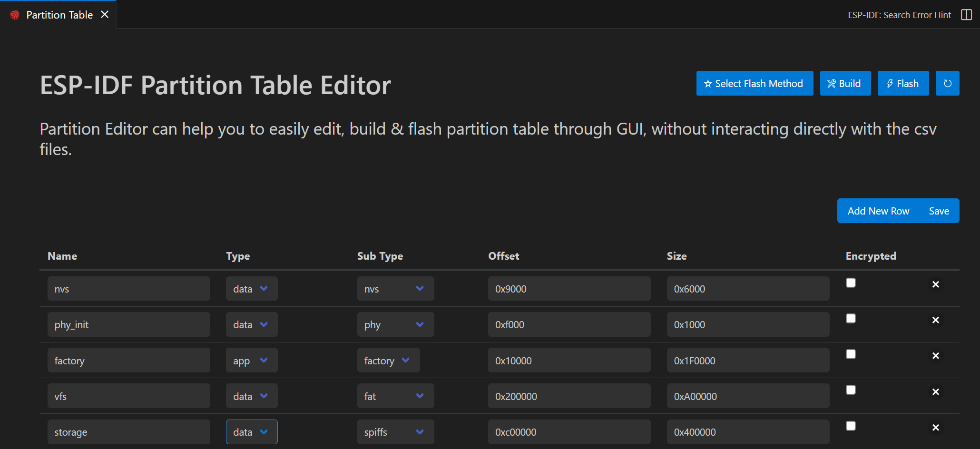Click the Build button
Viewport: 980px width, 449px height.
point(845,84)
